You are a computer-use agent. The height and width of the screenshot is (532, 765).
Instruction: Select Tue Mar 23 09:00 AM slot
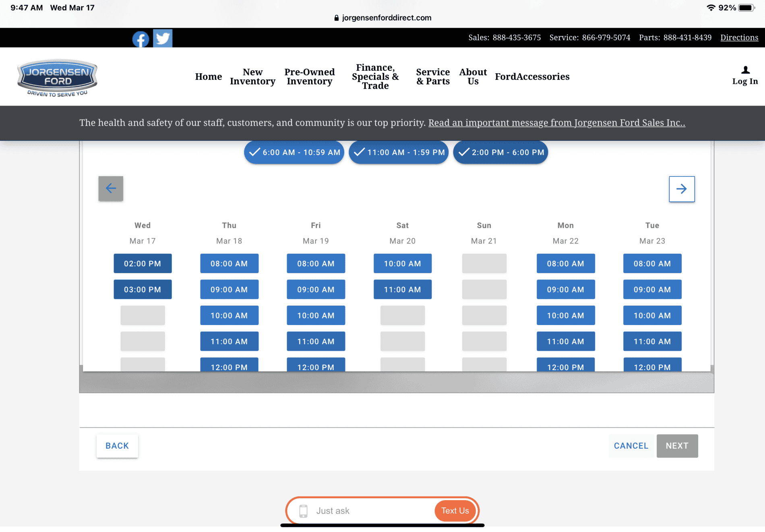click(x=652, y=289)
